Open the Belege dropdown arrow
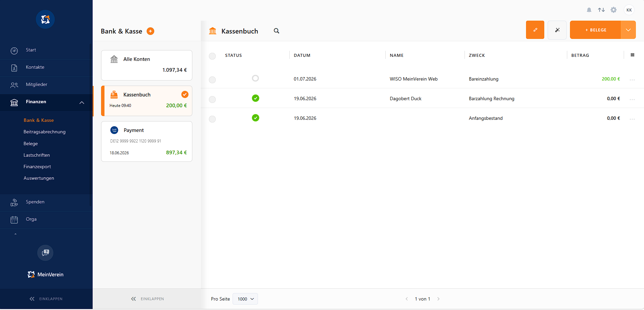644x310 pixels. pyautogui.click(x=628, y=30)
